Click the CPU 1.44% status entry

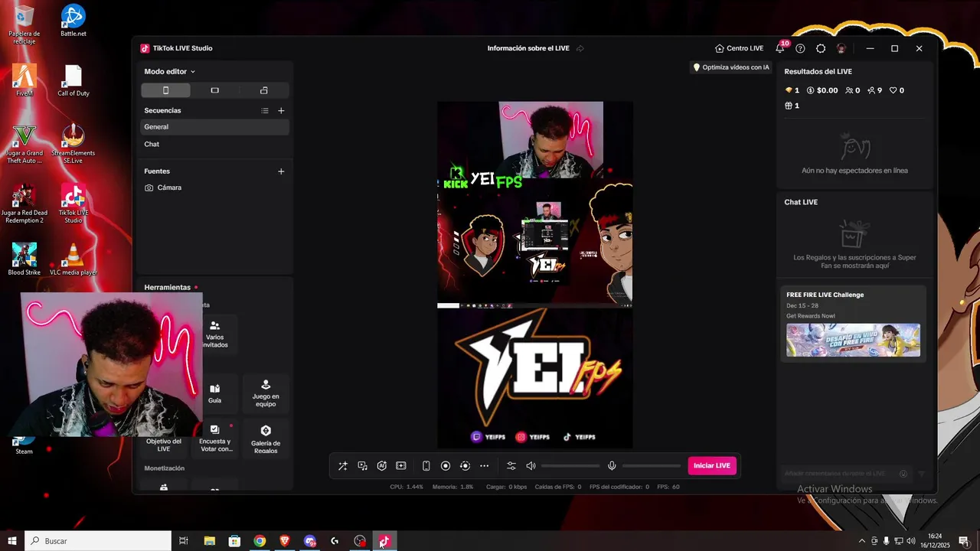click(407, 487)
